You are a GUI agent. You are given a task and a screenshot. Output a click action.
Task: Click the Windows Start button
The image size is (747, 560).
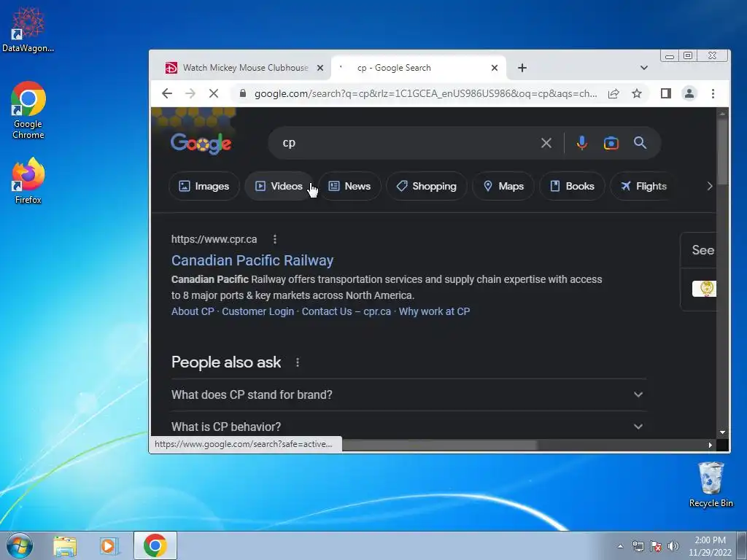(x=20, y=545)
